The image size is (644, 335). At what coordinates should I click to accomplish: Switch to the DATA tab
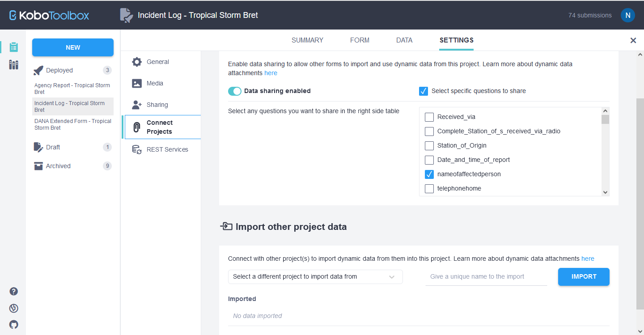[404, 40]
